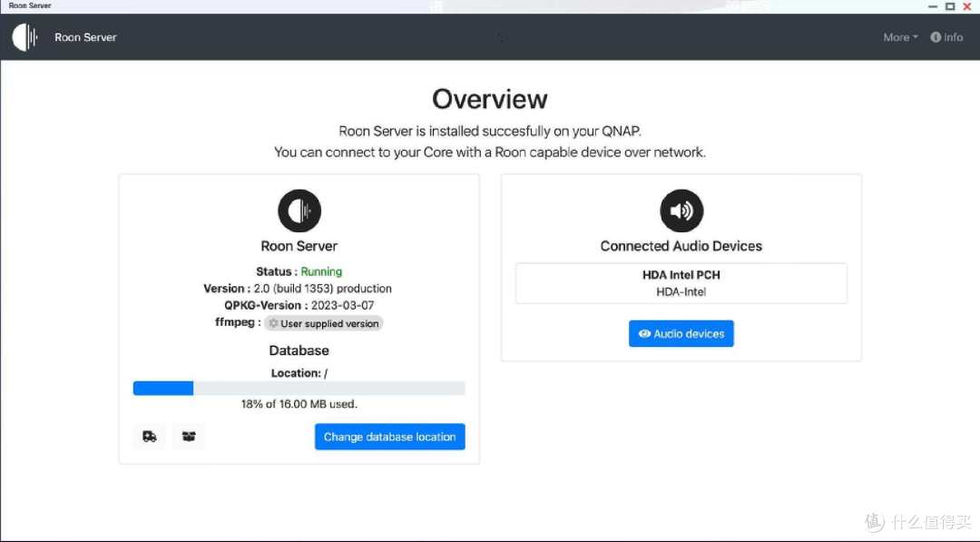
Task: Click Change database location button
Action: coord(390,437)
